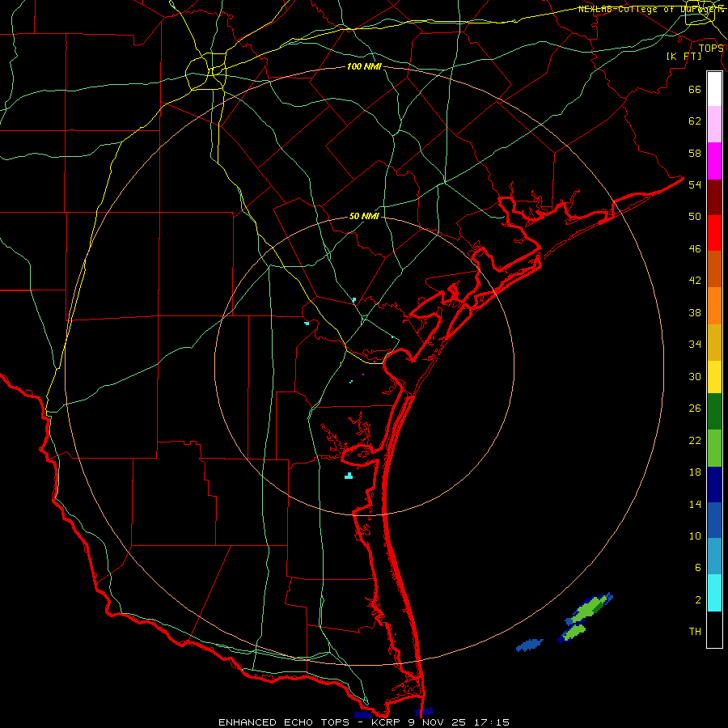728x728 pixels.
Task: Click the cyan 6 kft legend swatch
Action: tap(714, 593)
